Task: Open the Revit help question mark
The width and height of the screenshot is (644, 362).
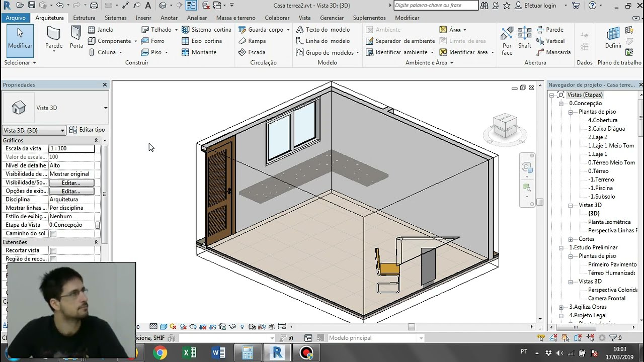Action: click(592, 6)
